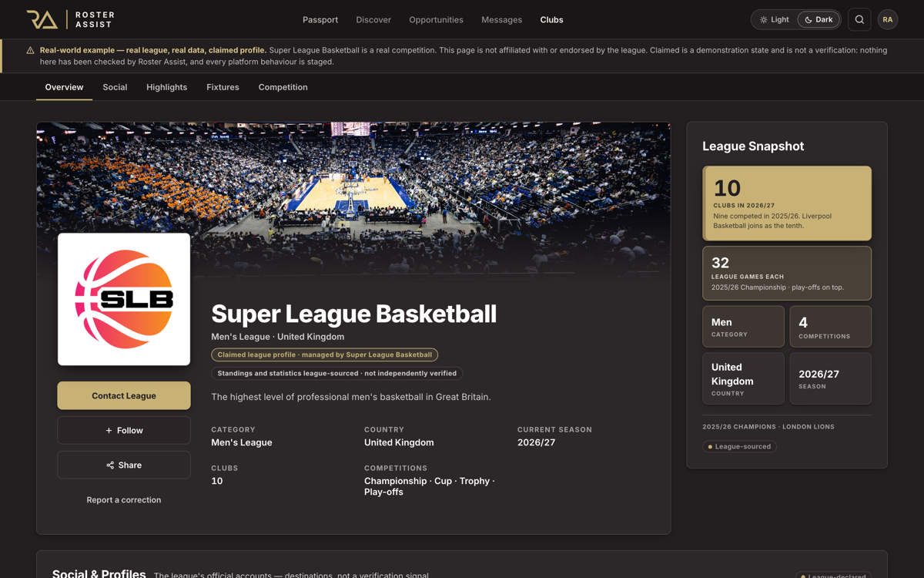The width and height of the screenshot is (924, 578).
Task: Click the League Snapshot heading
Action: (x=753, y=146)
